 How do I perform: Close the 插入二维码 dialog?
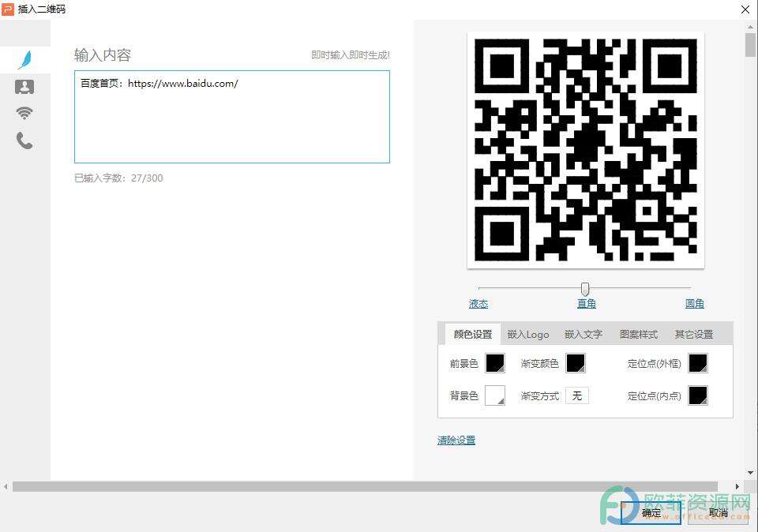point(745,9)
